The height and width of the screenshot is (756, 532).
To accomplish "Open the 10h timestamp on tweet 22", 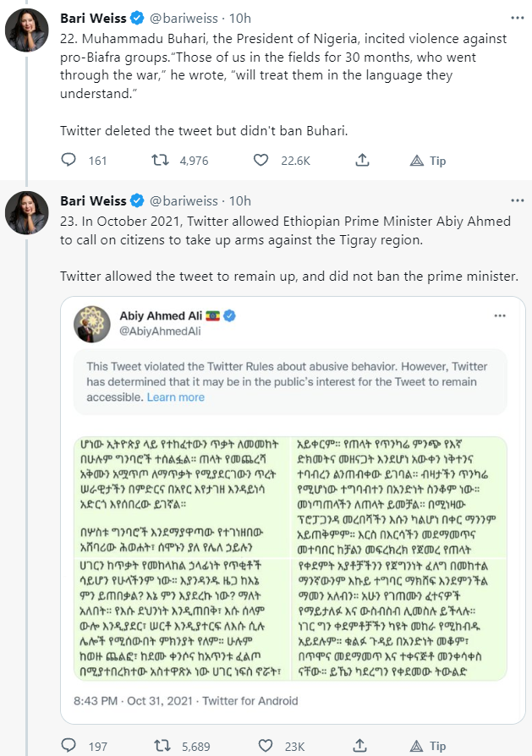I will (240, 18).
